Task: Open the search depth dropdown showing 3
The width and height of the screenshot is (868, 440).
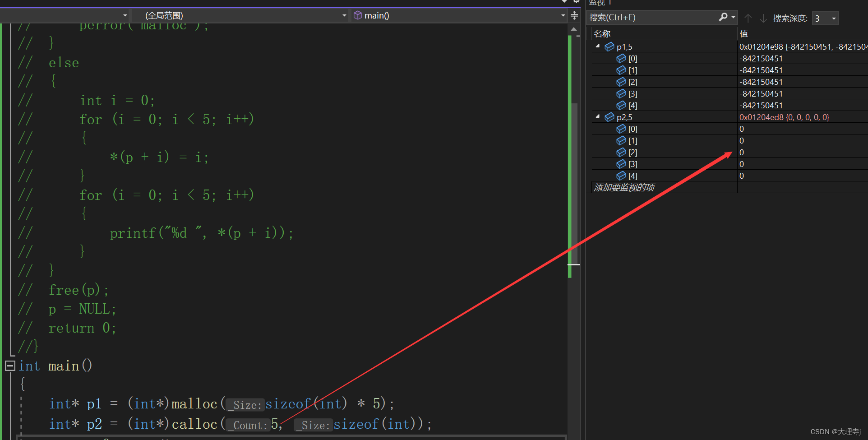Action: (834, 19)
